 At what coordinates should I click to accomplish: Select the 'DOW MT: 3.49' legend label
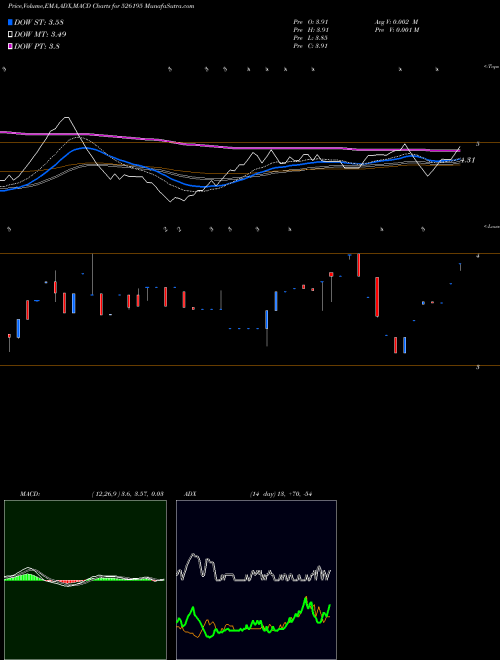tap(40, 35)
